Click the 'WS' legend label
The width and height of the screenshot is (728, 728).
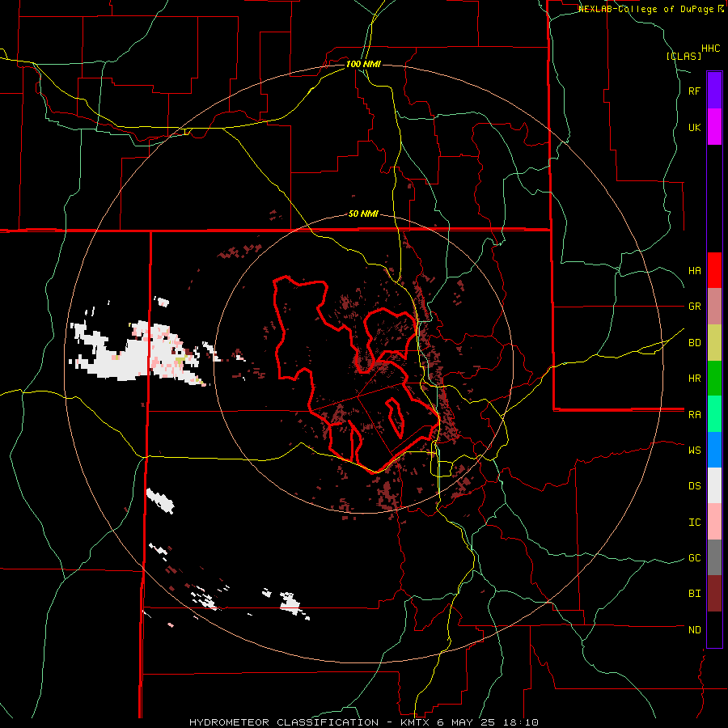pos(694,451)
